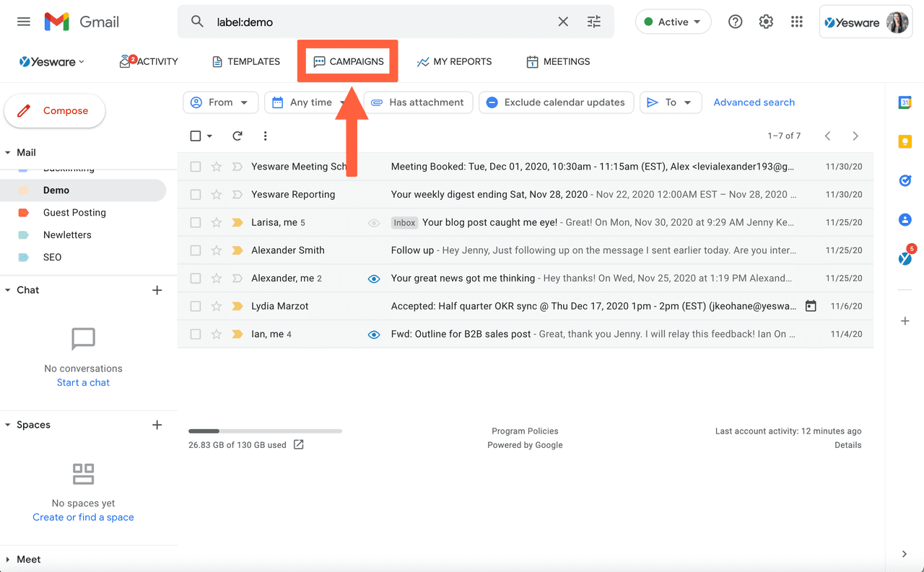Open the From filter dropdown
Viewport: 924px width, 572px height.
pyautogui.click(x=220, y=102)
